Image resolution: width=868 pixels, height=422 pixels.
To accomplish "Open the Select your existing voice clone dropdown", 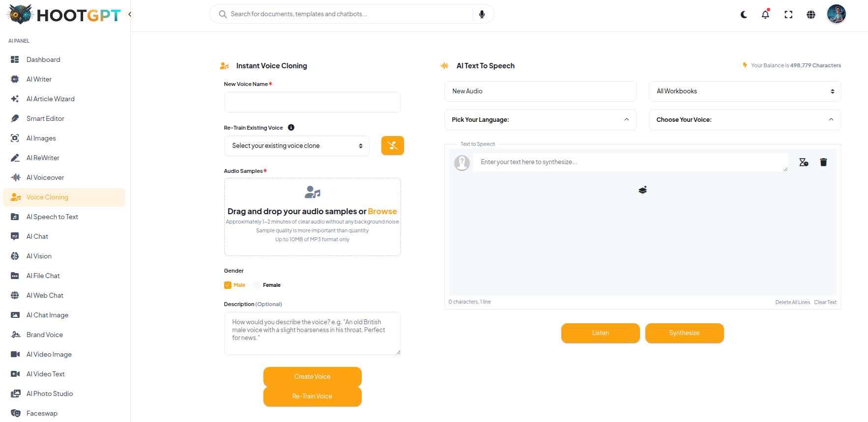I will pos(296,145).
